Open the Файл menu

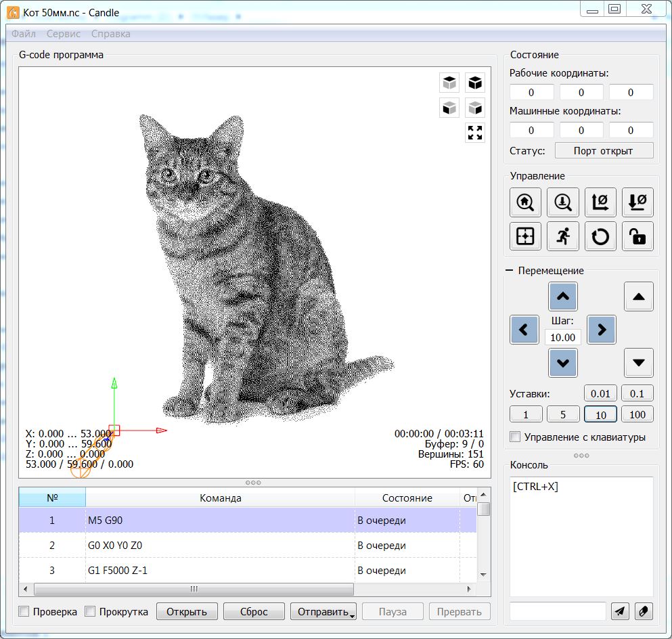tap(24, 34)
